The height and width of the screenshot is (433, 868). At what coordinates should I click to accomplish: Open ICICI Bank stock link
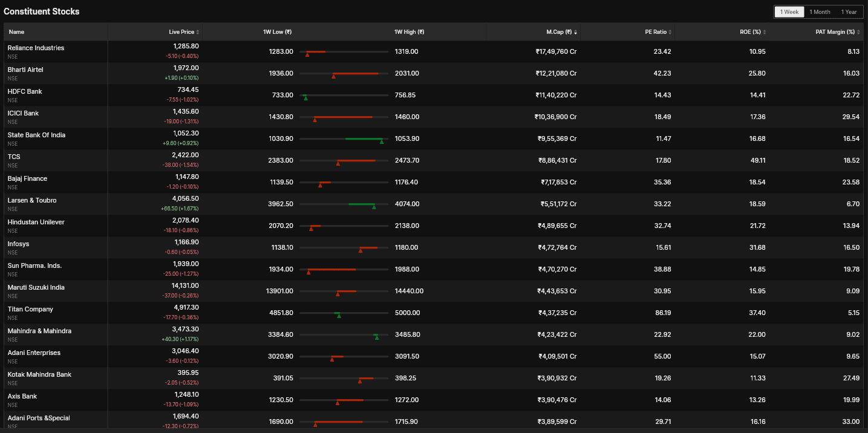[23, 113]
